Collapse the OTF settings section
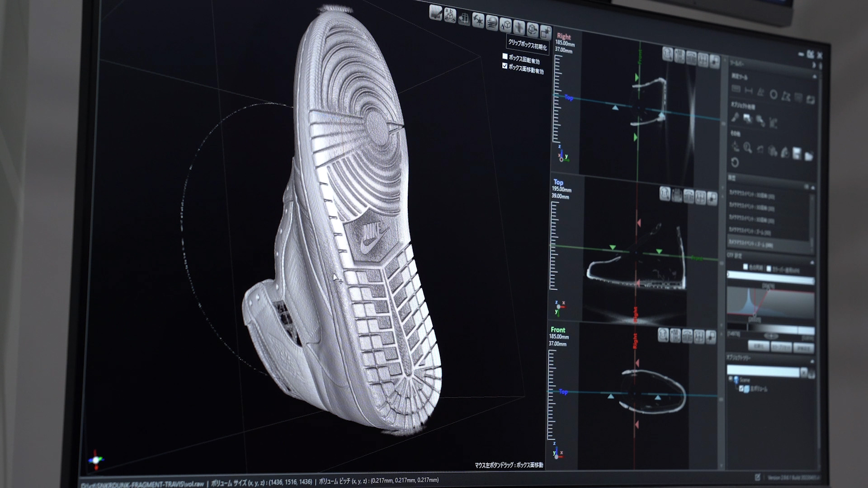 [812, 263]
